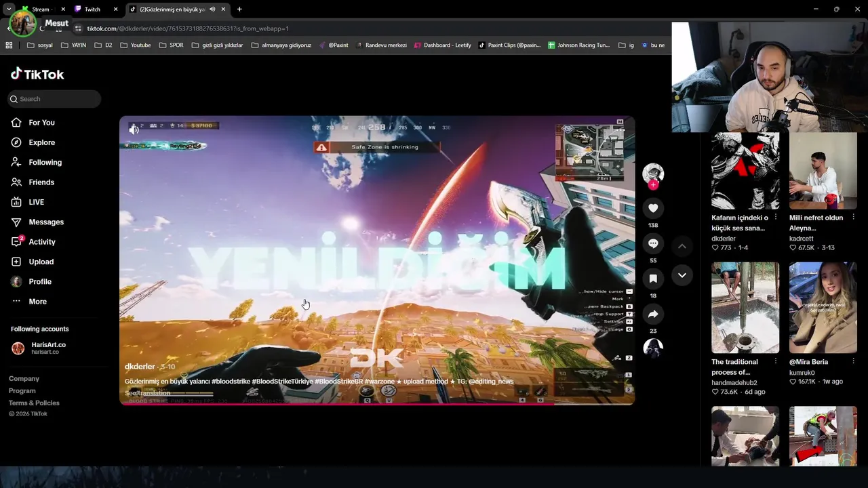
Task: Focus the TikTok search field
Action: pyautogui.click(x=54, y=99)
